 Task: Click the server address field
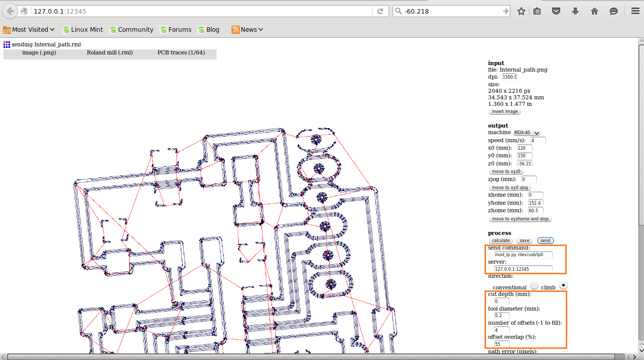pyautogui.click(x=523, y=269)
